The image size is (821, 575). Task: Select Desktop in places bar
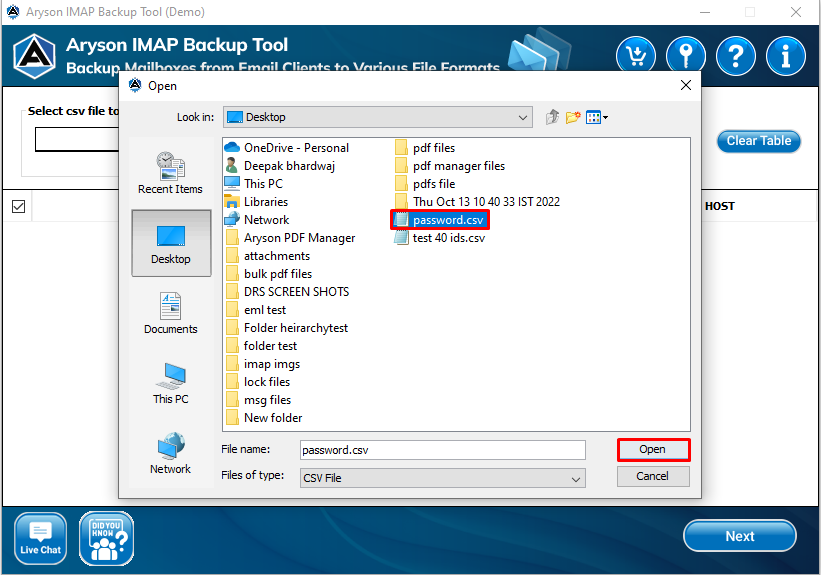pyautogui.click(x=171, y=243)
